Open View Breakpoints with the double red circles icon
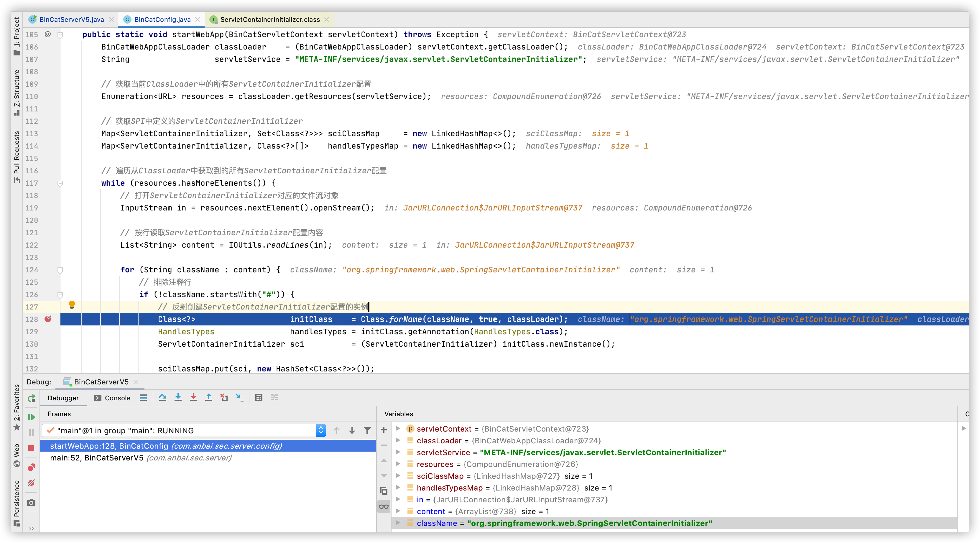 click(32, 467)
